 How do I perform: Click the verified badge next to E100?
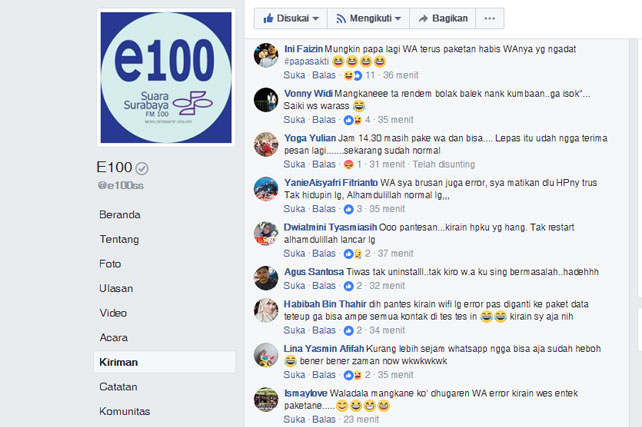[142, 168]
